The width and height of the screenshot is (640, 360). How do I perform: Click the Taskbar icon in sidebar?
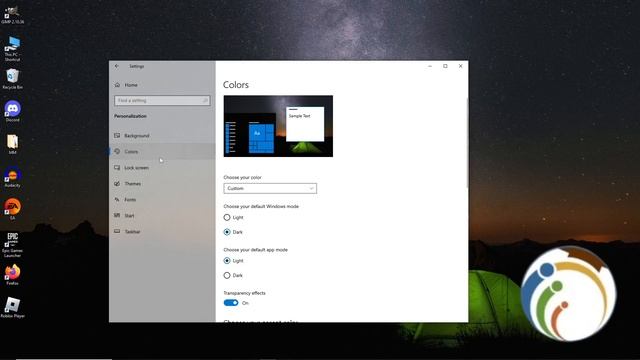click(117, 231)
